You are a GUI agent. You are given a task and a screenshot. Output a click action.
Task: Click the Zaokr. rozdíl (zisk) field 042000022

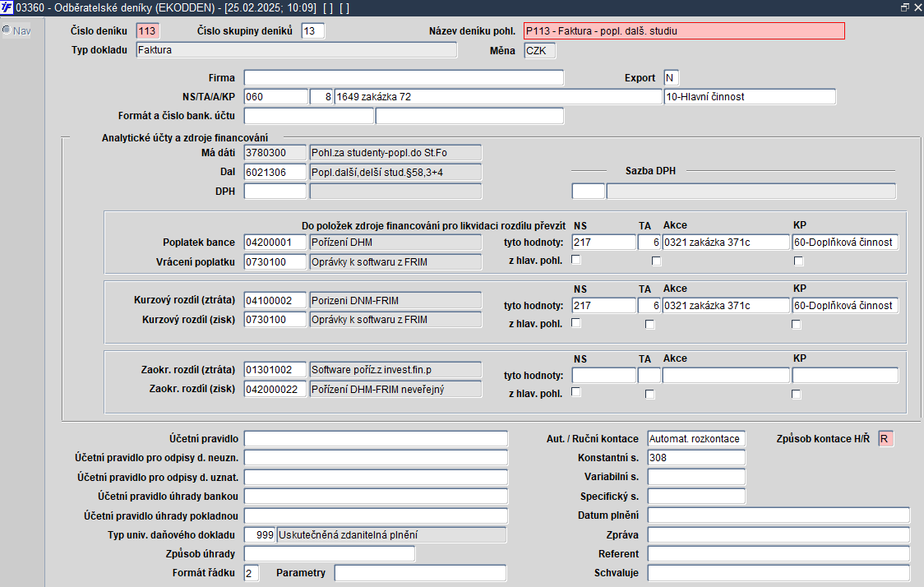pos(275,390)
